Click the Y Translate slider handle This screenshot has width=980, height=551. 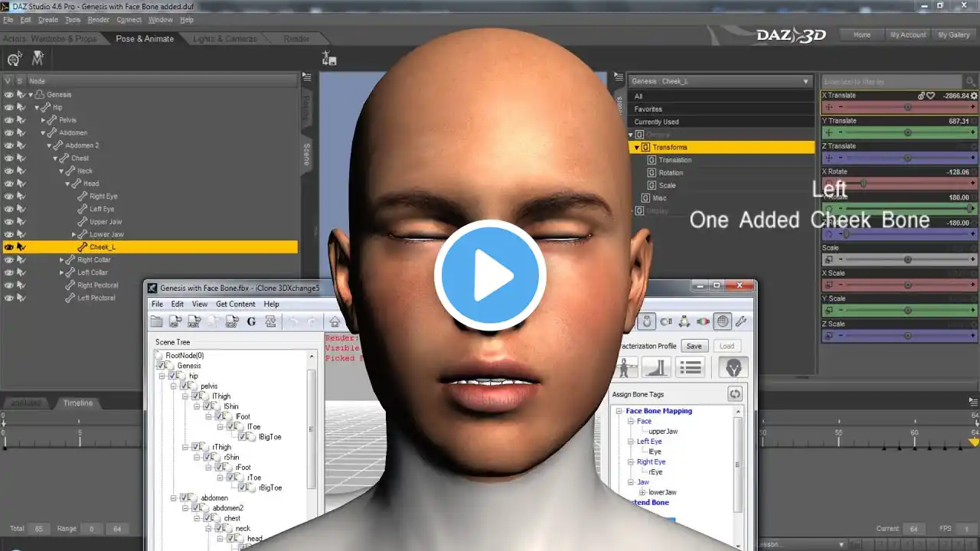[x=908, y=133]
